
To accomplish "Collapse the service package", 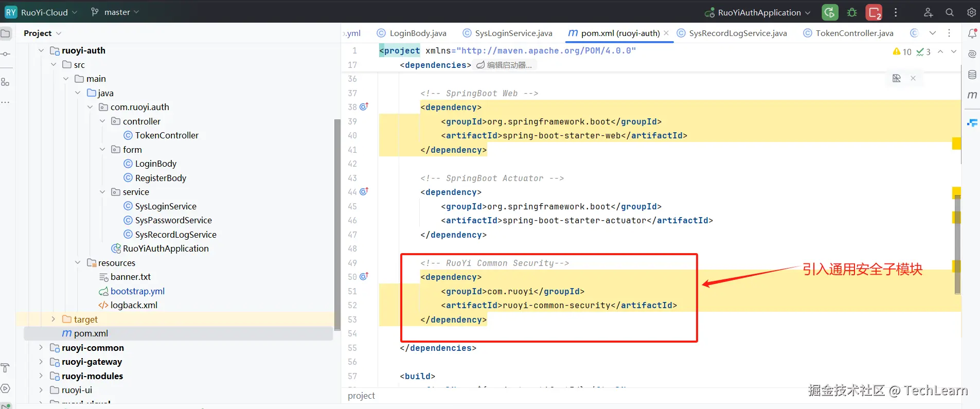I will 102,192.
